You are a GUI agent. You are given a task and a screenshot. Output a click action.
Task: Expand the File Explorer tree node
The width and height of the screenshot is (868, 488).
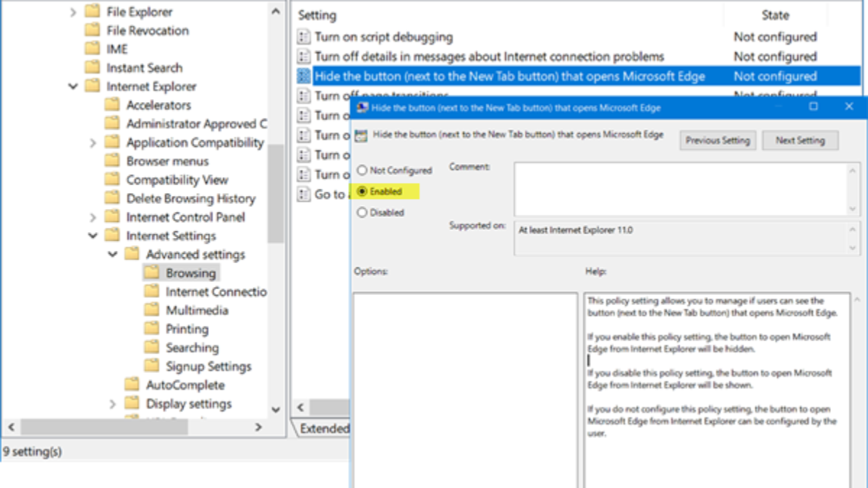coord(73,12)
